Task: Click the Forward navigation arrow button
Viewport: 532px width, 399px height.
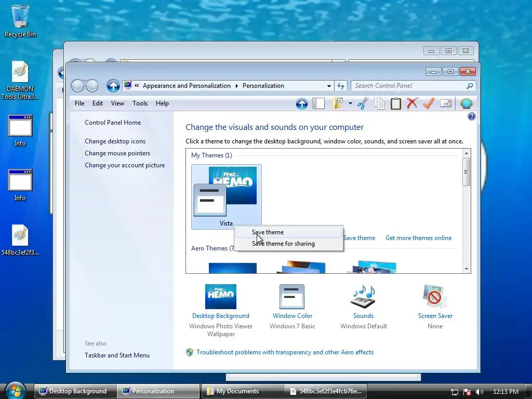Action: (x=92, y=86)
